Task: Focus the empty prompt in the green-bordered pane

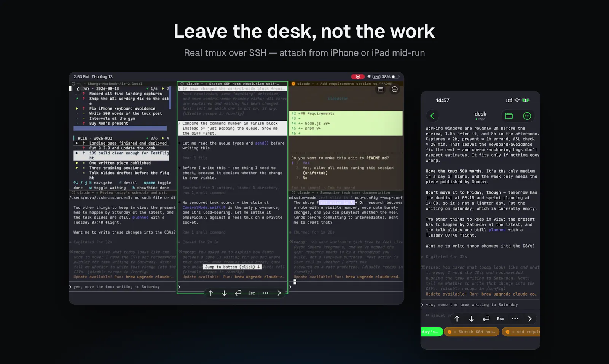Action: [232, 286]
